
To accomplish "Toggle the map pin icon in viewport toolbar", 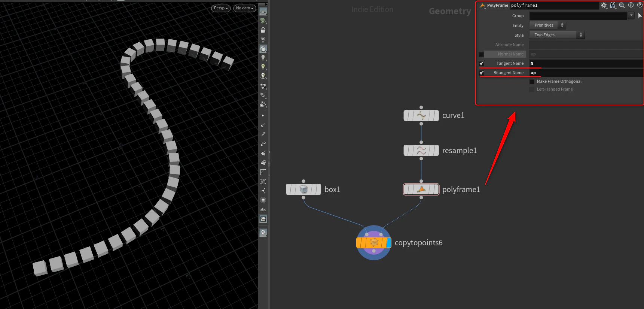I will click(x=263, y=233).
